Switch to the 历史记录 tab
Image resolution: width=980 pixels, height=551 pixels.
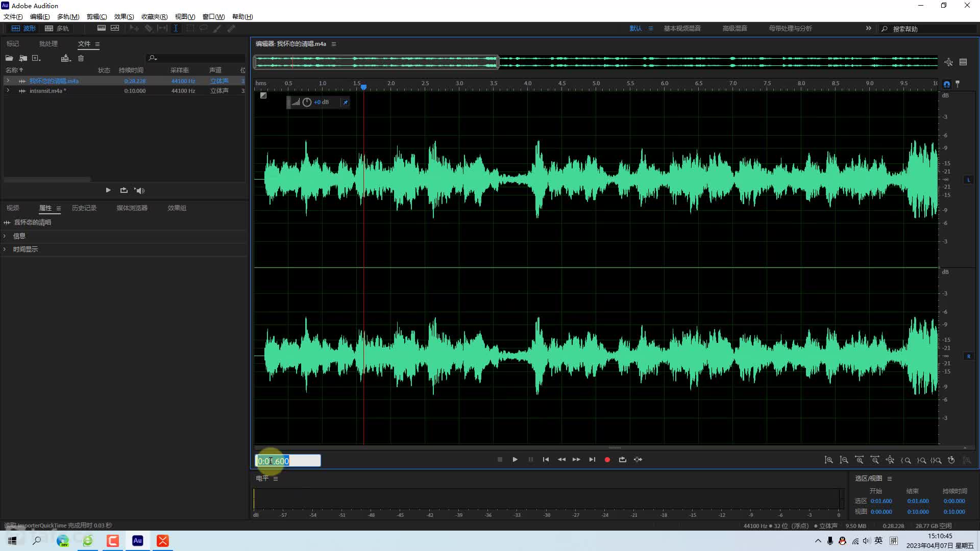tap(84, 208)
